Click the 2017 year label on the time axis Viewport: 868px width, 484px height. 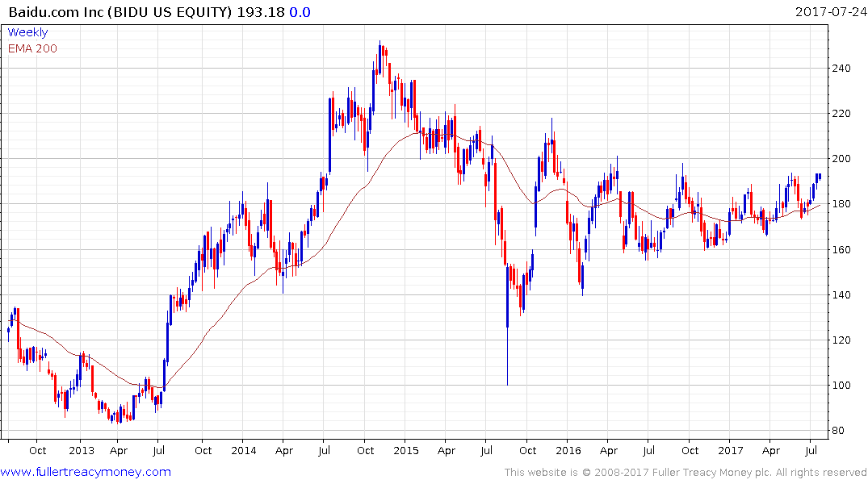(x=730, y=450)
